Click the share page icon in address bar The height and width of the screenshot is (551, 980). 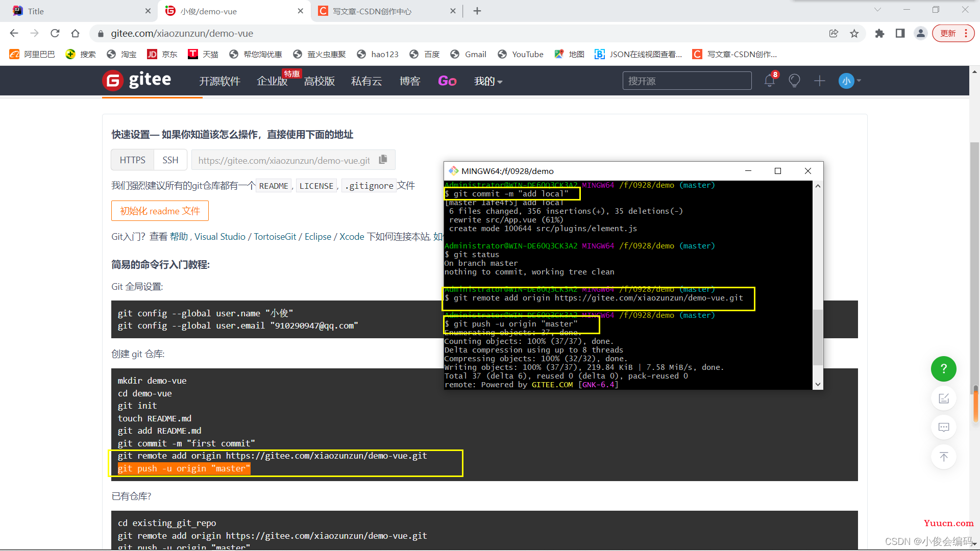tap(834, 33)
